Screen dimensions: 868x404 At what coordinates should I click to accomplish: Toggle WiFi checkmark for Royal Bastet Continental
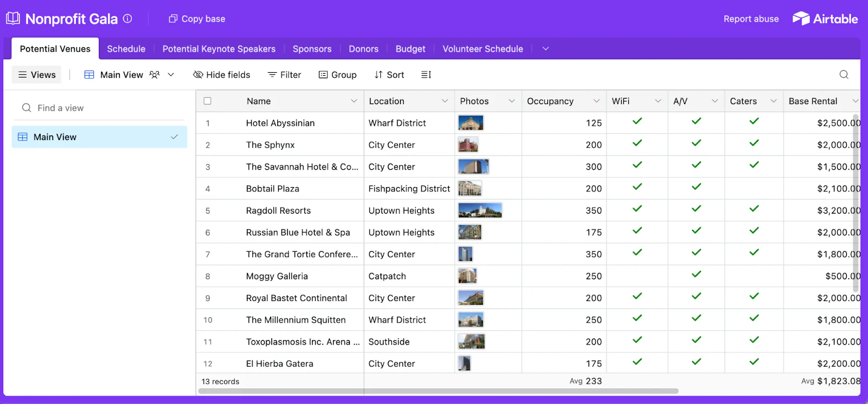tap(637, 296)
